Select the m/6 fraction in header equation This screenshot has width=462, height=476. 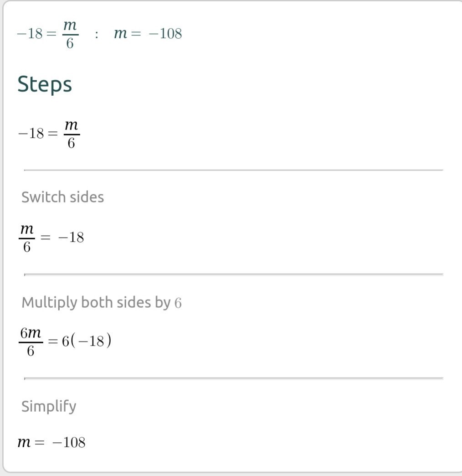coord(70,34)
